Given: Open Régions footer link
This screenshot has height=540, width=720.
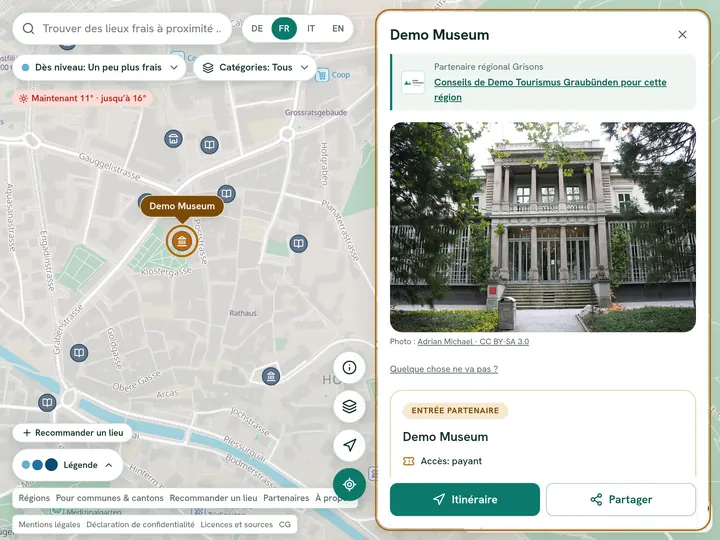Looking at the screenshot, I should (x=34, y=498).
